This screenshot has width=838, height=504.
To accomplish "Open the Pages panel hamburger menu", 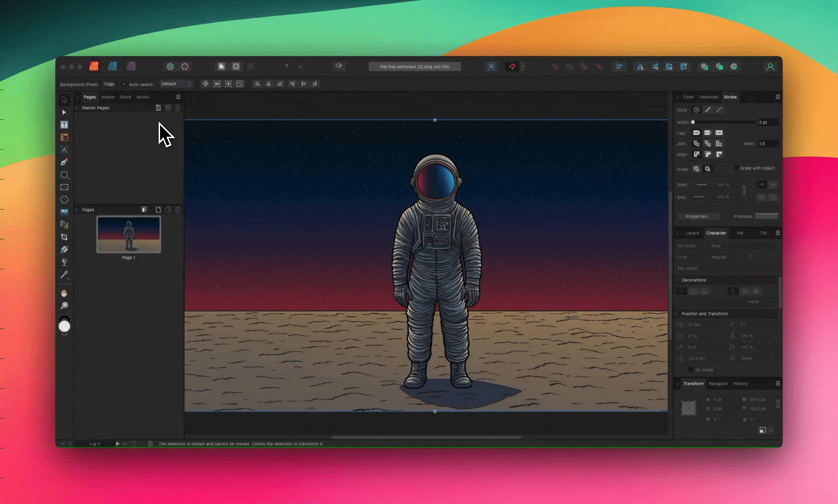I will point(178,97).
